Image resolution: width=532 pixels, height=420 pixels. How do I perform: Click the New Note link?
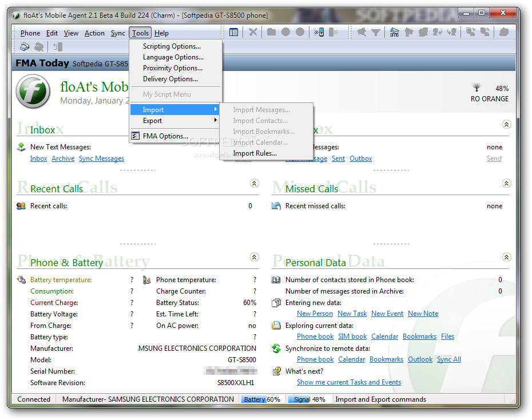coord(423,314)
